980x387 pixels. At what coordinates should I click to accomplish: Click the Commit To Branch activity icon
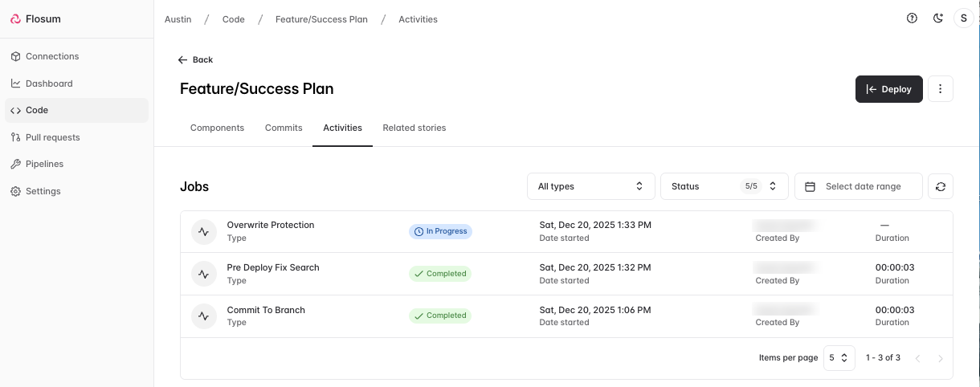click(204, 316)
